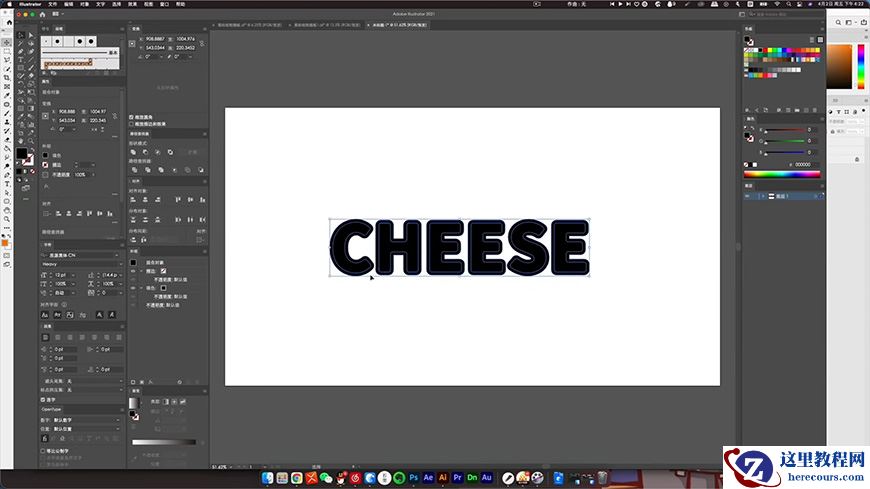This screenshot has width=870, height=489.
Task: Click the black fill swatch in toolbar
Action: (x=22, y=153)
